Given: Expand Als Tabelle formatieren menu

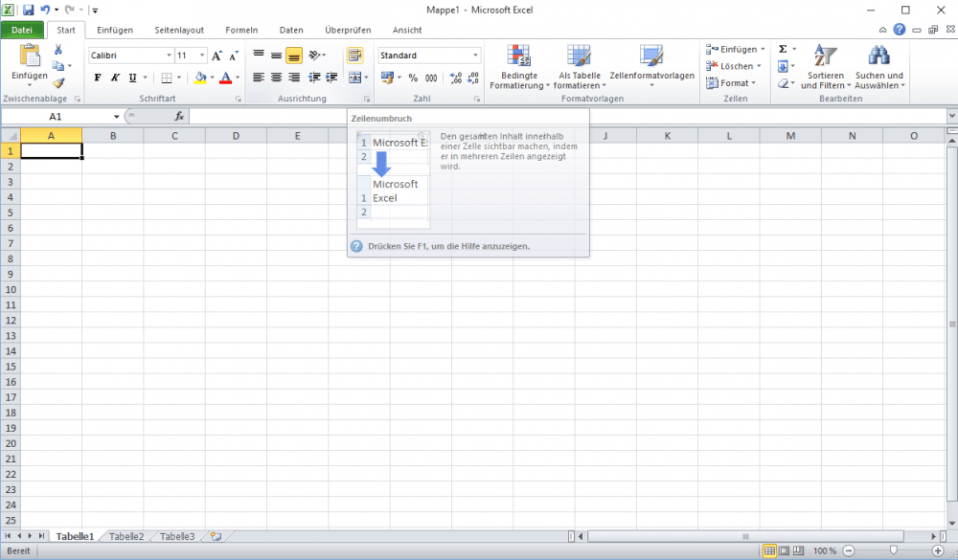Looking at the screenshot, I should point(580,67).
